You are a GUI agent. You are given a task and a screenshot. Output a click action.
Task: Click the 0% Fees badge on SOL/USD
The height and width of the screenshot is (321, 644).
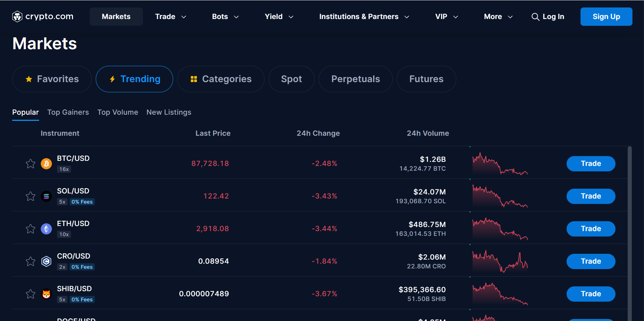[82, 202]
